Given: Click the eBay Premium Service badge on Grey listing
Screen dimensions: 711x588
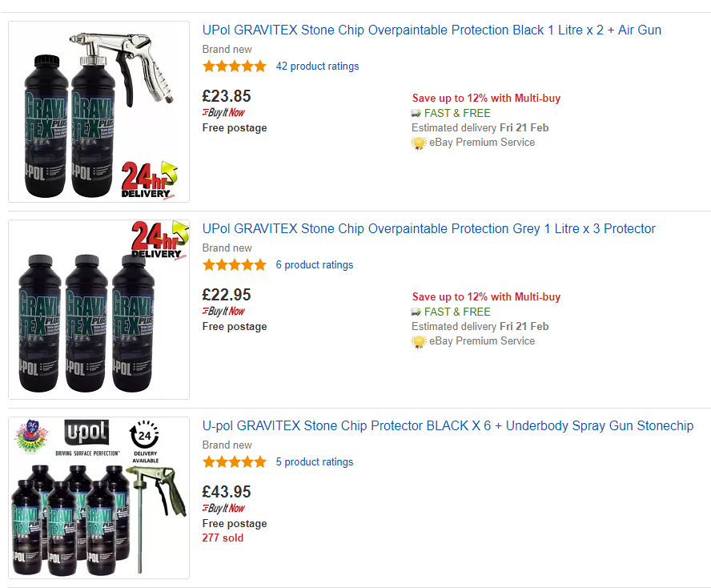Looking at the screenshot, I should [419, 341].
